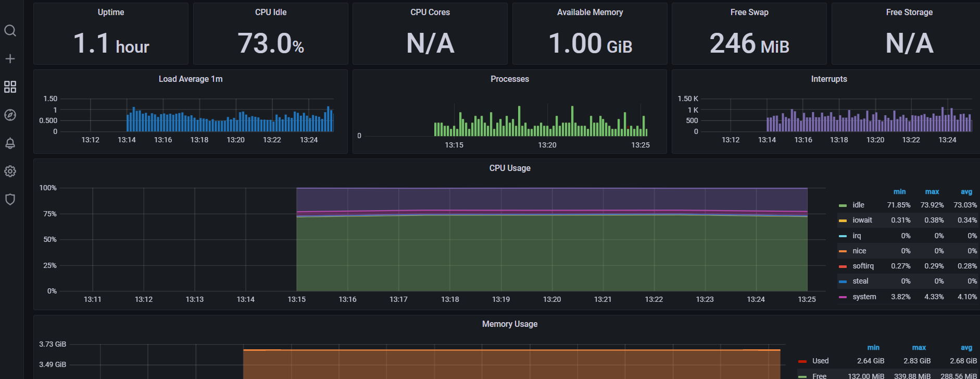Open the Interrupts panel title menu
Viewport: 980px width, 379px height.
[x=829, y=79]
